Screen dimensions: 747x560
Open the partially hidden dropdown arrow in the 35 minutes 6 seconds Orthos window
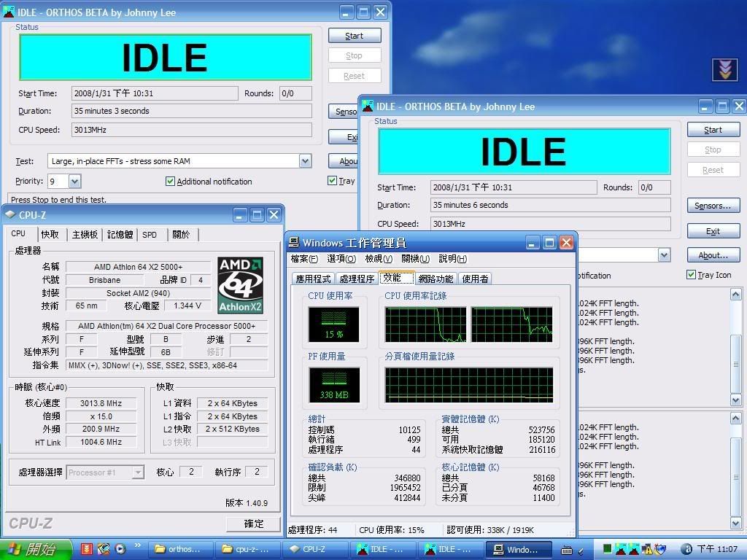[x=665, y=254]
